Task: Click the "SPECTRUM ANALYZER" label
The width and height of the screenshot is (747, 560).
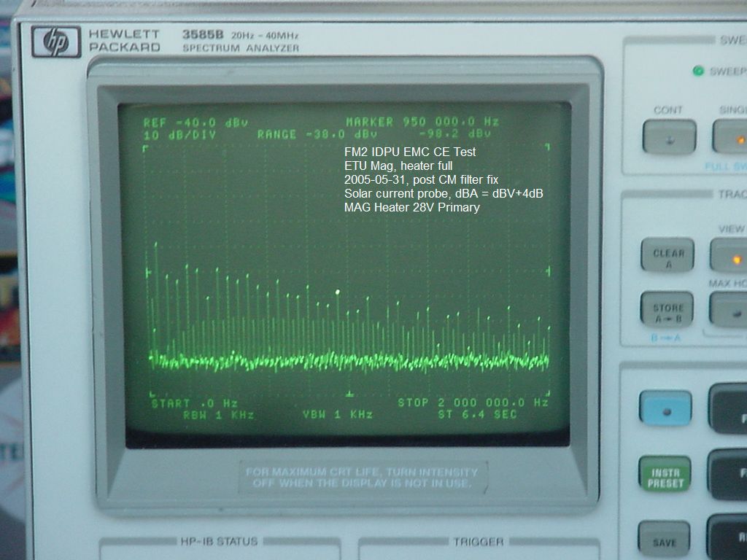Action: (241, 48)
